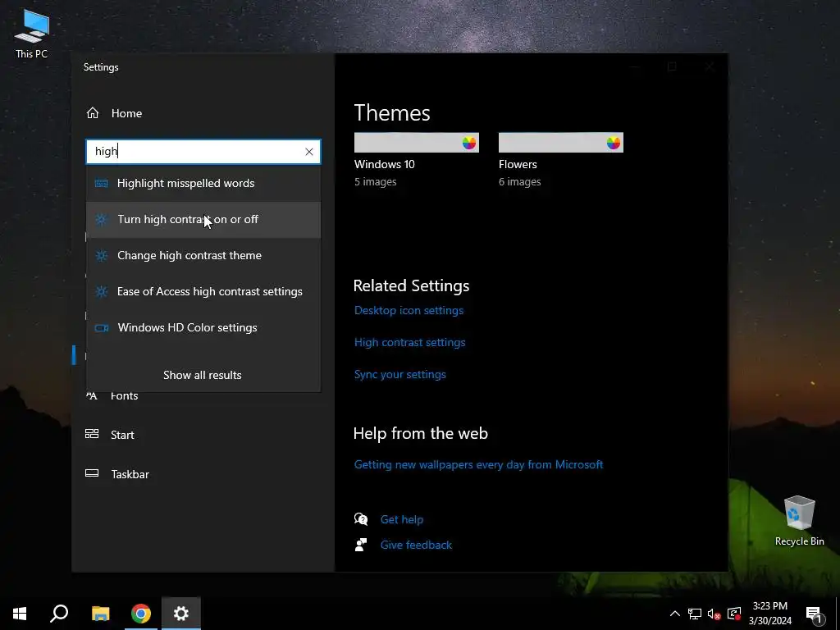Click the Get help chat icon
The height and width of the screenshot is (630, 840).
click(361, 519)
